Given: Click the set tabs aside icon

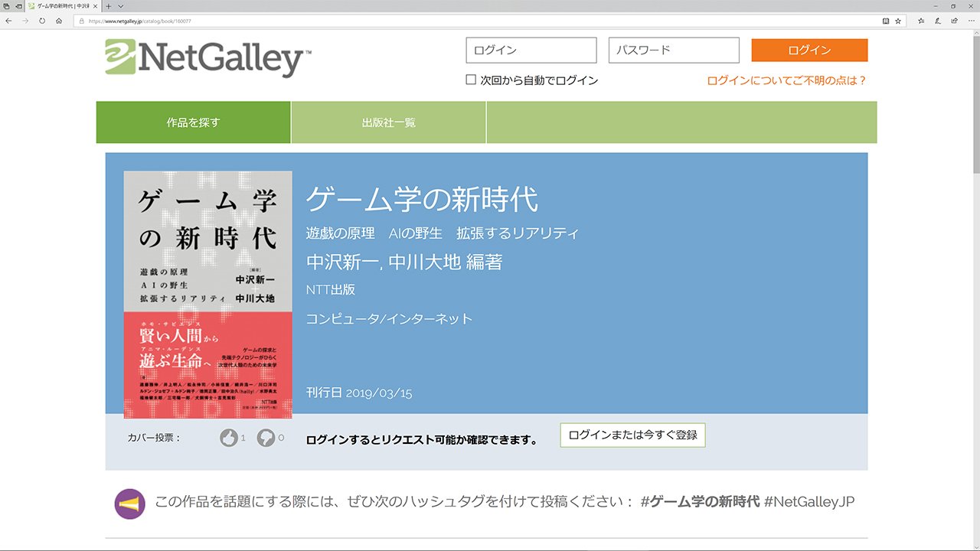Looking at the screenshot, I should (x=18, y=6).
